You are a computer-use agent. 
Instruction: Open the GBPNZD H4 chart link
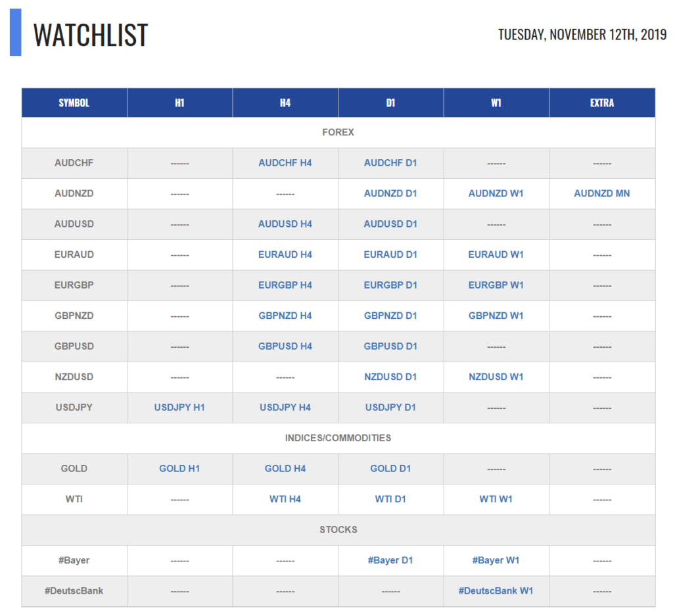[x=285, y=316]
